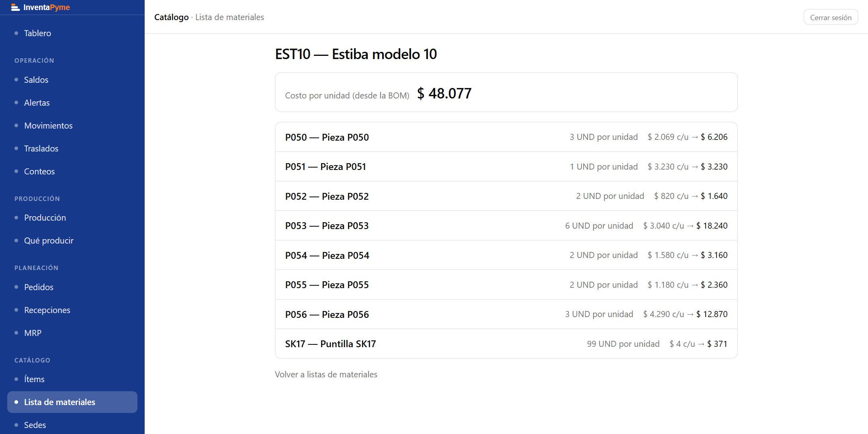Go to Saldos in the sidebar
The height and width of the screenshot is (434, 868).
pos(72,80)
